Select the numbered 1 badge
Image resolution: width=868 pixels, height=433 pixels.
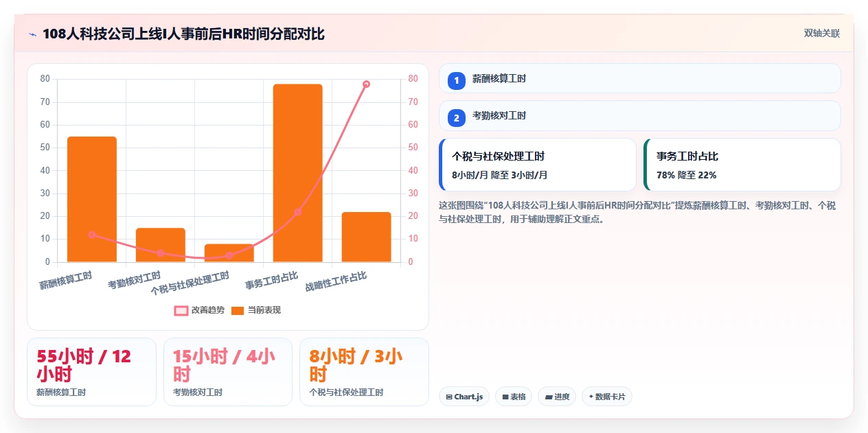point(457,81)
